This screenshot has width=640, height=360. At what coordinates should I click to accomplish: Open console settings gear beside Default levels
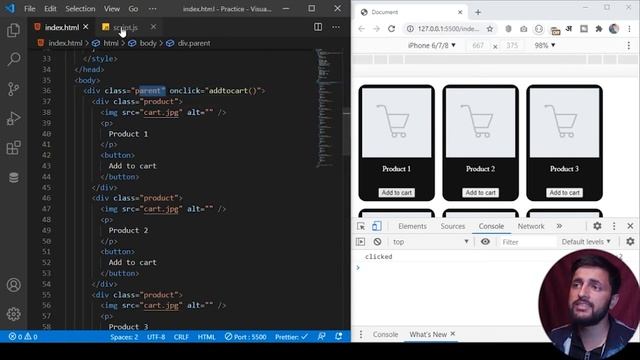[630, 242]
